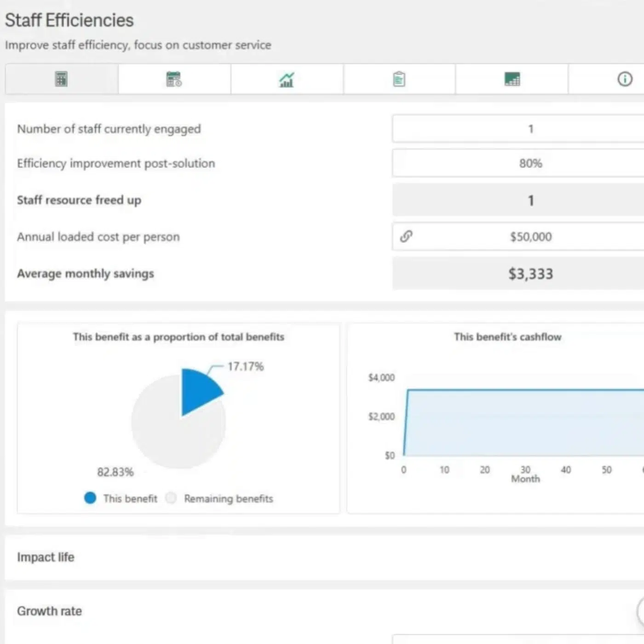Open the growth chart tab
This screenshot has height=644, width=644.
pyautogui.click(x=287, y=80)
